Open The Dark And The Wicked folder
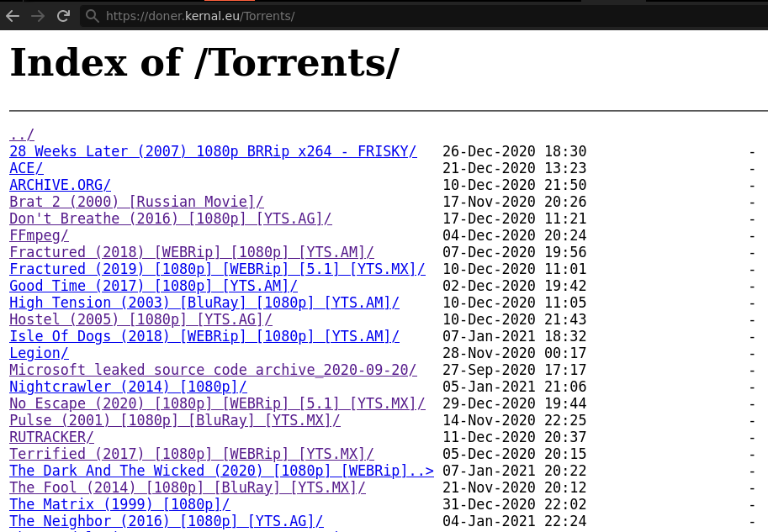Image resolution: width=768 pixels, height=532 pixels. pos(221,471)
